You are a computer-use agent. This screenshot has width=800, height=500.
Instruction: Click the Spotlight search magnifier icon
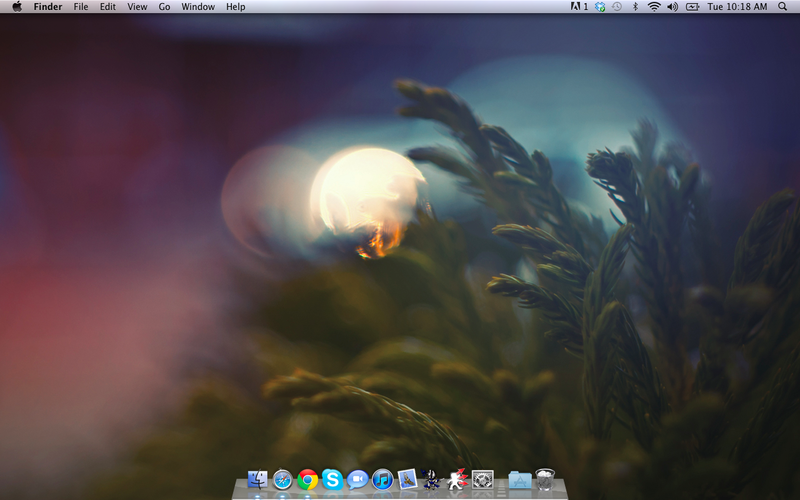click(782, 7)
